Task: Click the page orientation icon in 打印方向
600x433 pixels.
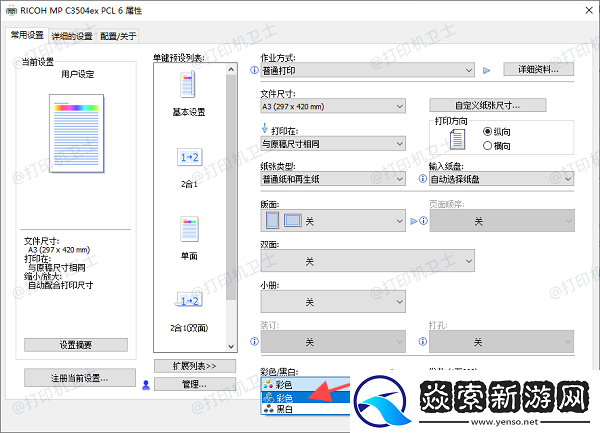Action: point(458,139)
